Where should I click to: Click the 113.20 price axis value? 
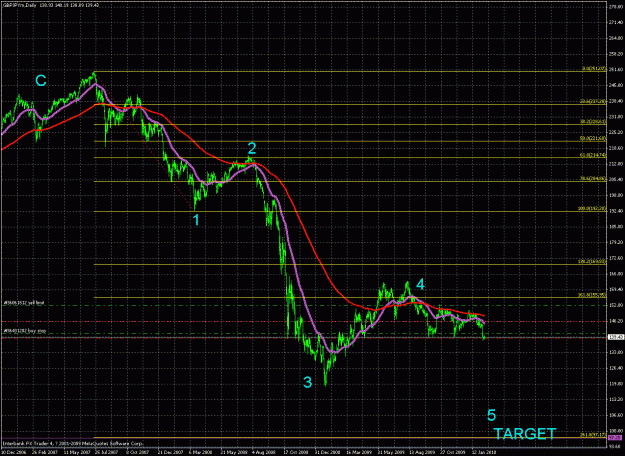point(615,400)
